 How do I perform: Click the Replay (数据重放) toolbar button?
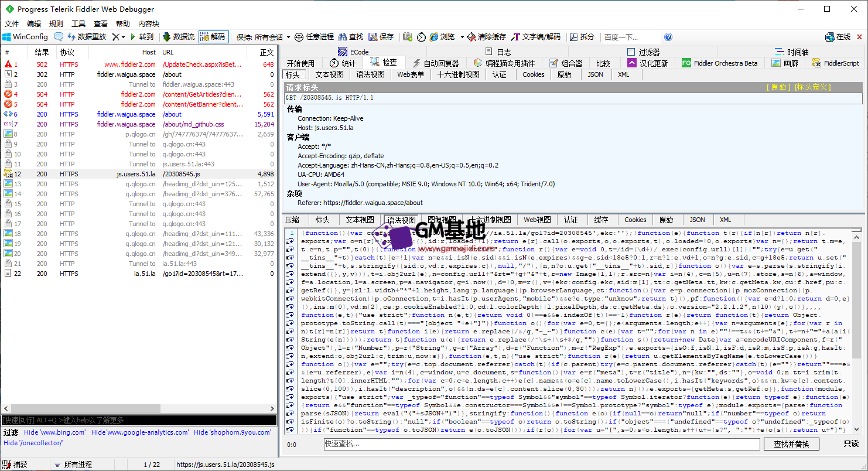pos(87,36)
